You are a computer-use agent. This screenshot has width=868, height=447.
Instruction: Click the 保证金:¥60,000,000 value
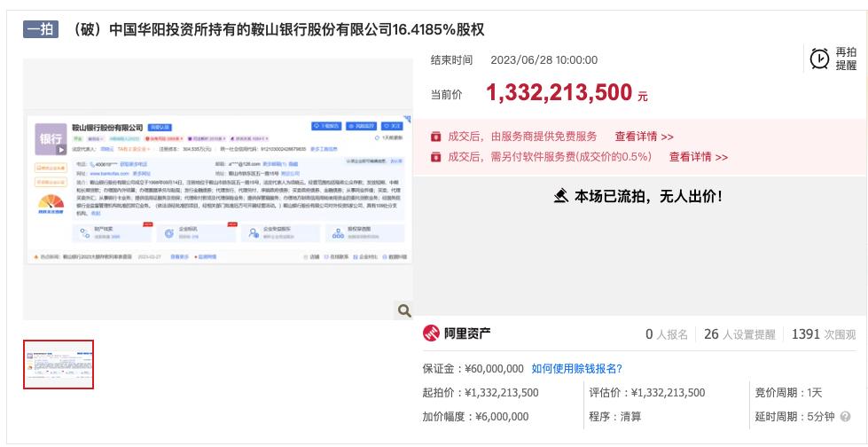pos(473,369)
